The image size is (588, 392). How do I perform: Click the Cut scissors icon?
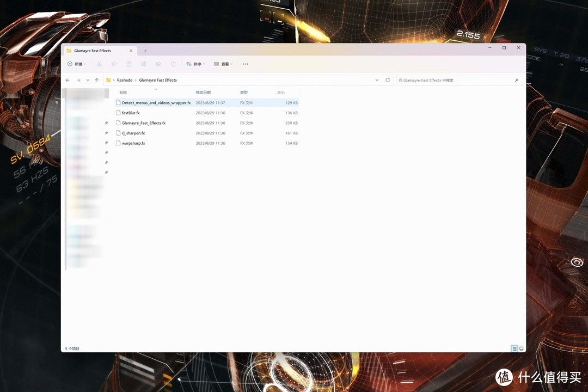click(100, 64)
